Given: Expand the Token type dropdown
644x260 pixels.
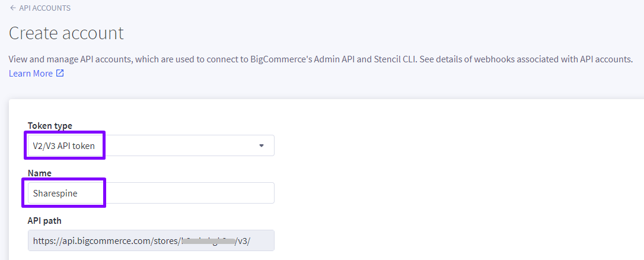Looking at the screenshot, I should coord(151,145).
